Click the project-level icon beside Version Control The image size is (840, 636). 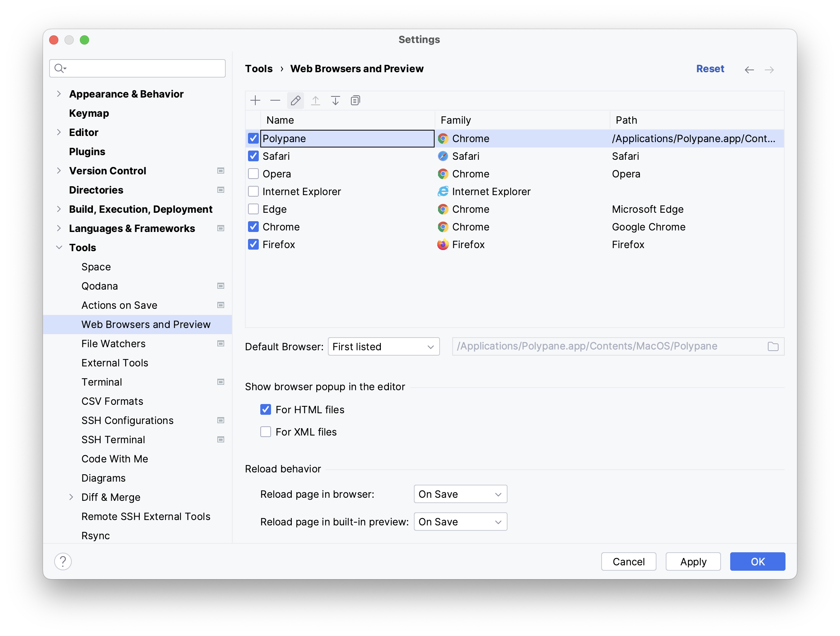[221, 171]
